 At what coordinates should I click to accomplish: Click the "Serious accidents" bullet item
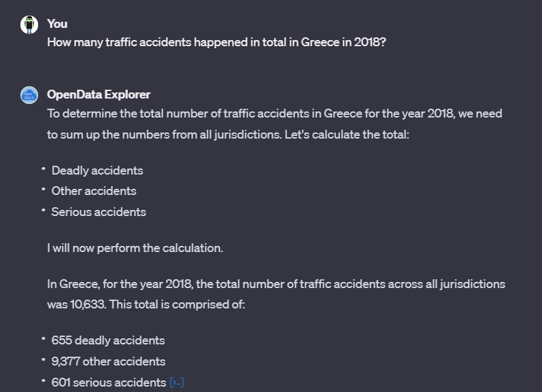[99, 212]
